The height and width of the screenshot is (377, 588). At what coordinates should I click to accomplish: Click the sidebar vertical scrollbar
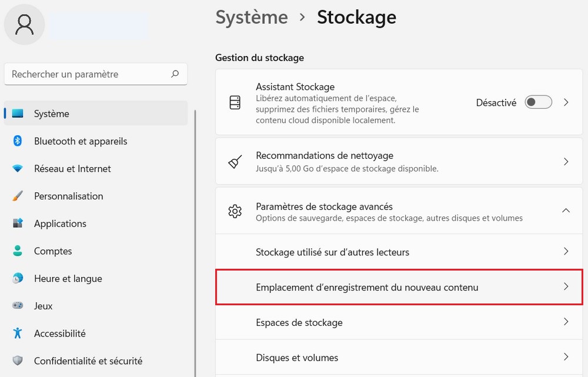[195, 235]
